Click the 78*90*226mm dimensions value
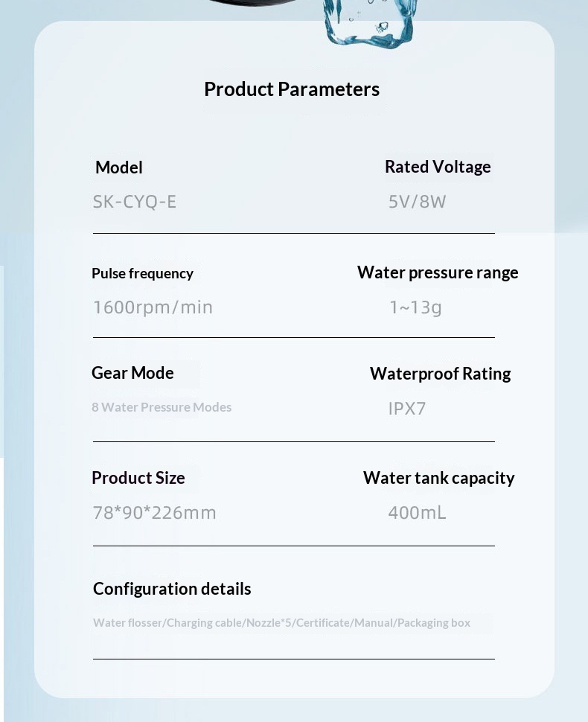 pos(154,512)
